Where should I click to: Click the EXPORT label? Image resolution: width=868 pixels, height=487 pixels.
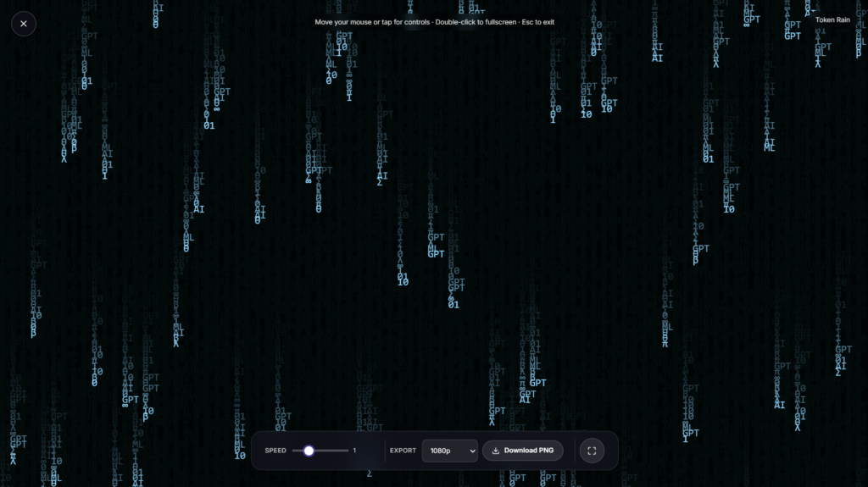(x=403, y=451)
